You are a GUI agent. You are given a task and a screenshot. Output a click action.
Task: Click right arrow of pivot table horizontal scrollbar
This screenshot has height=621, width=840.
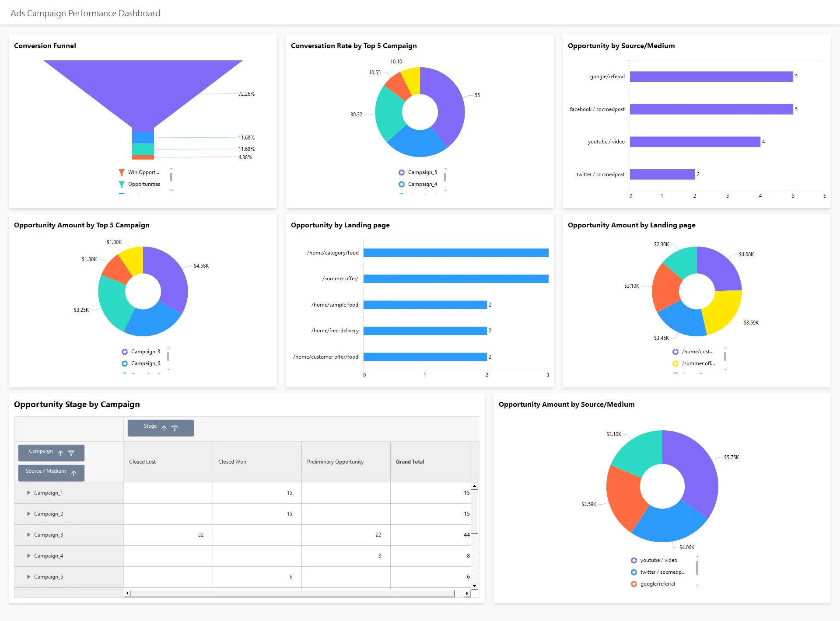467,593
